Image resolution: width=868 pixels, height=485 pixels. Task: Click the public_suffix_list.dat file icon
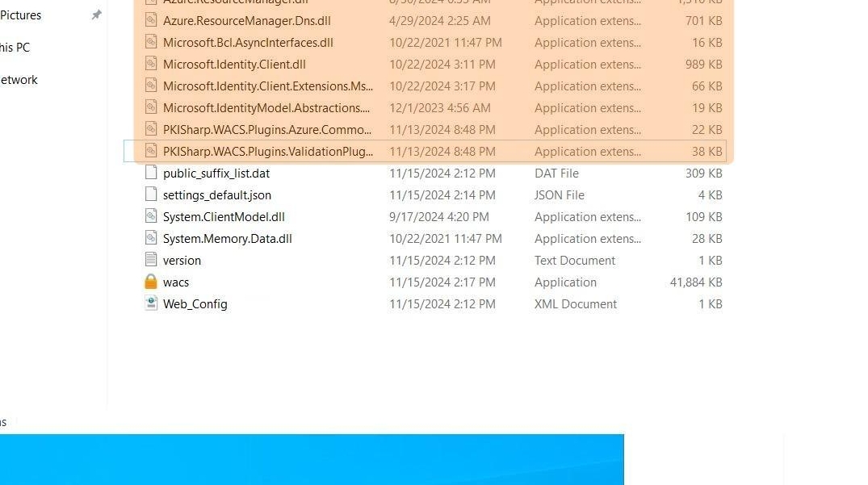[x=150, y=173]
